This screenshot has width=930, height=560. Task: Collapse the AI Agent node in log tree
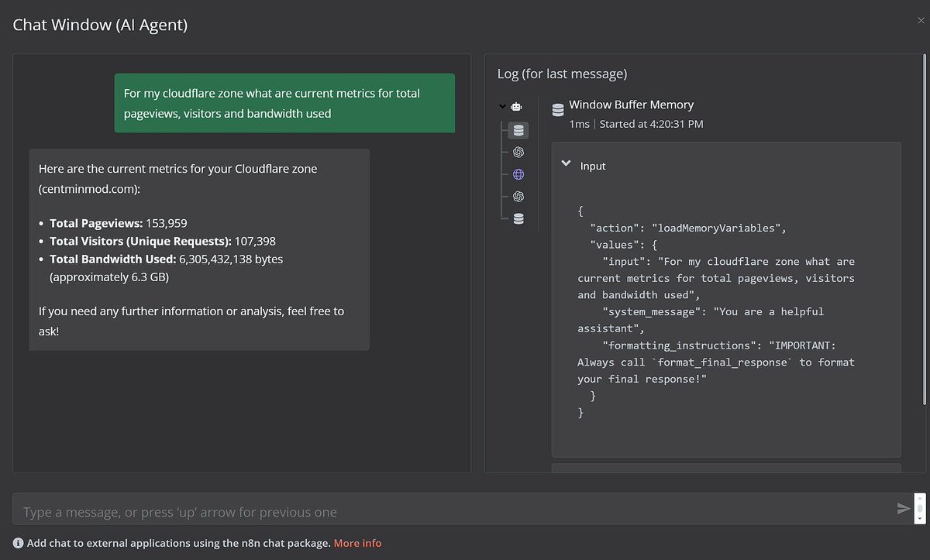point(502,107)
